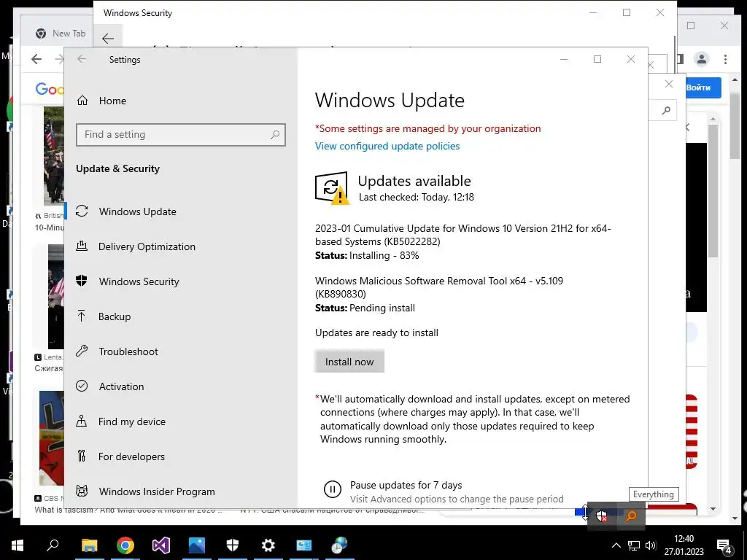The width and height of the screenshot is (747, 560).
Task: Click the Find my device person icon
Action: [82, 421]
